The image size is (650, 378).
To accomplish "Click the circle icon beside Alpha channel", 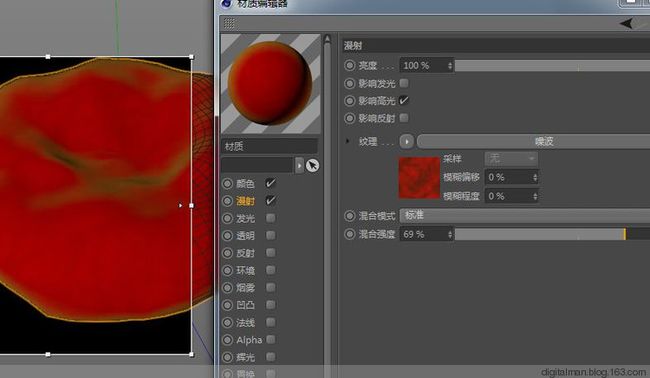I will point(228,340).
